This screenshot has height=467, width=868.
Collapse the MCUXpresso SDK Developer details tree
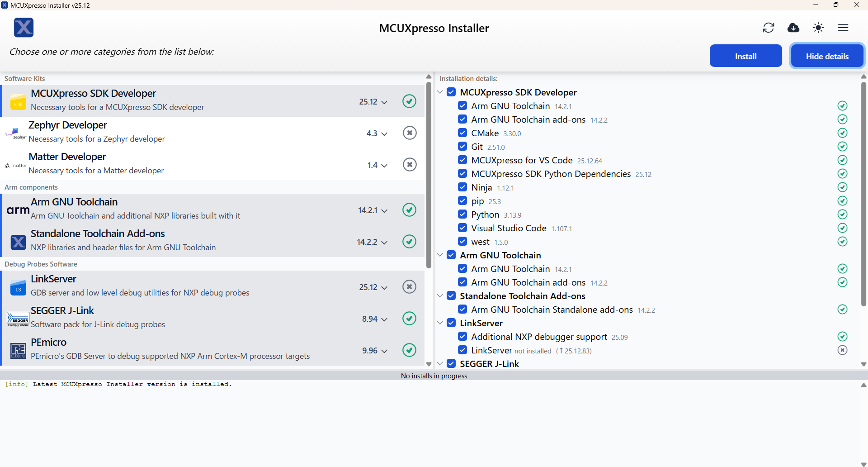440,92
